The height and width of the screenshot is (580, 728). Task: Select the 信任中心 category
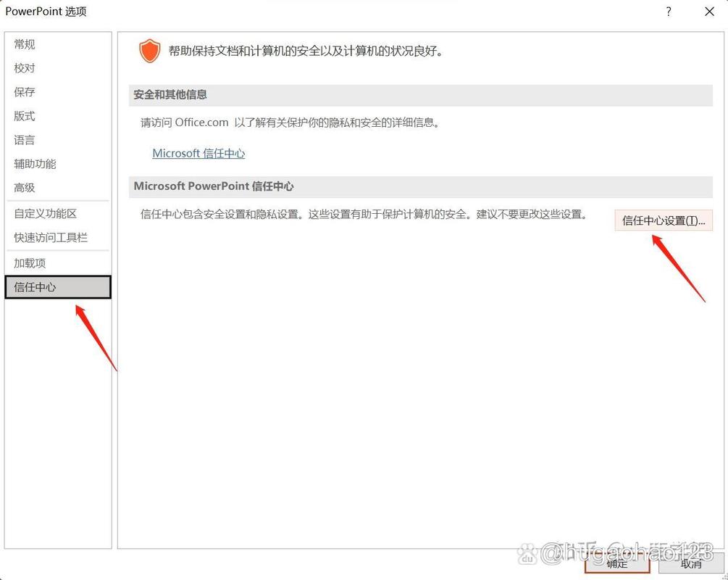[x=57, y=287]
